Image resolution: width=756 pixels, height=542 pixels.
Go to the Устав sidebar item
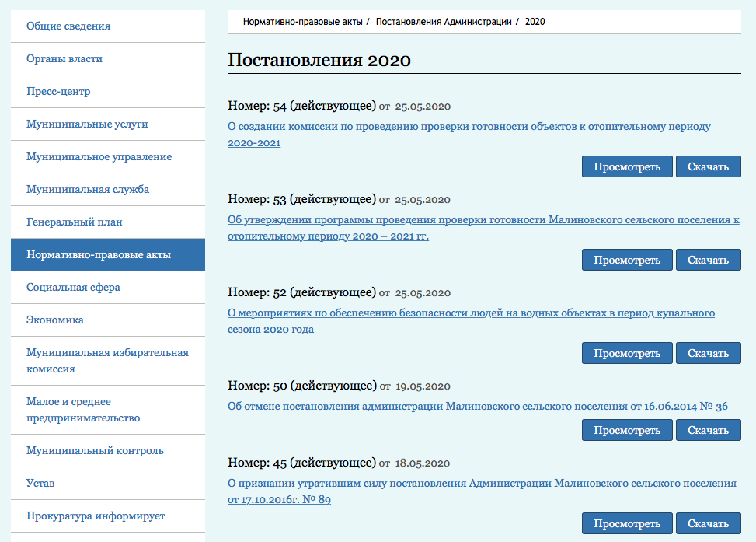pos(108,483)
